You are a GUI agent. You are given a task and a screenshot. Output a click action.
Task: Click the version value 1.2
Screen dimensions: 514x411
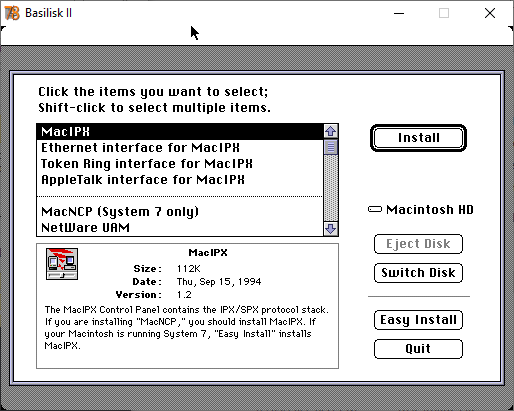pyautogui.click(x=184, y=295)
